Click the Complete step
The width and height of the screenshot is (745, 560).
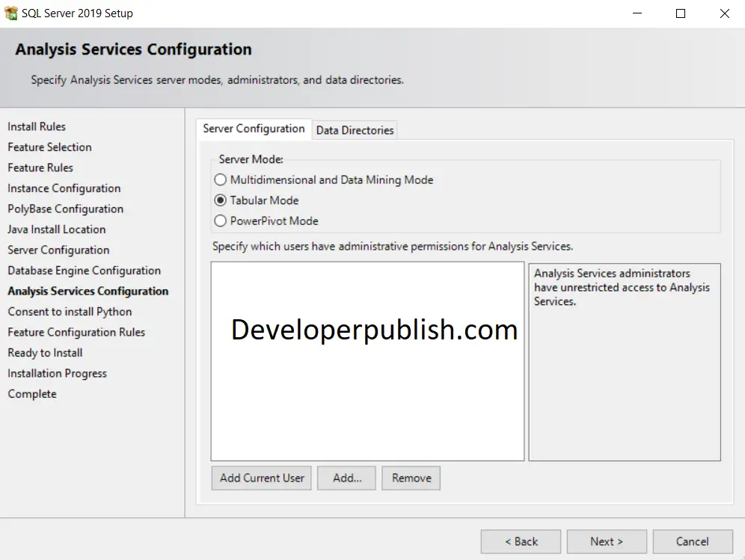32,394
